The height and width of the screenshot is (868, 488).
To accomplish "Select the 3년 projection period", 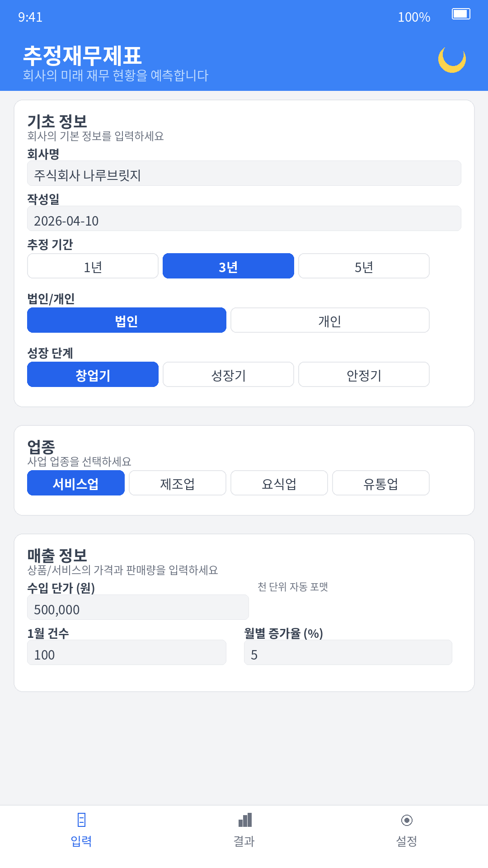I will [228, 266].
